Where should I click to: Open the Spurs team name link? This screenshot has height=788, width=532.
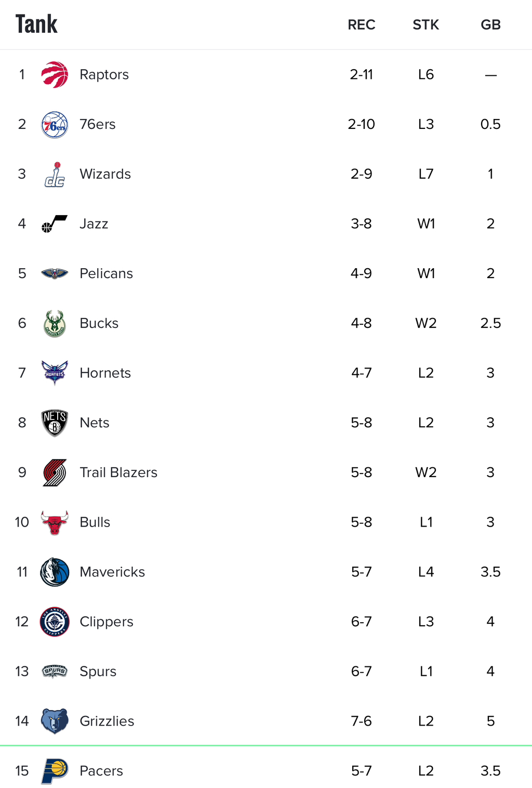pos(98,671)
